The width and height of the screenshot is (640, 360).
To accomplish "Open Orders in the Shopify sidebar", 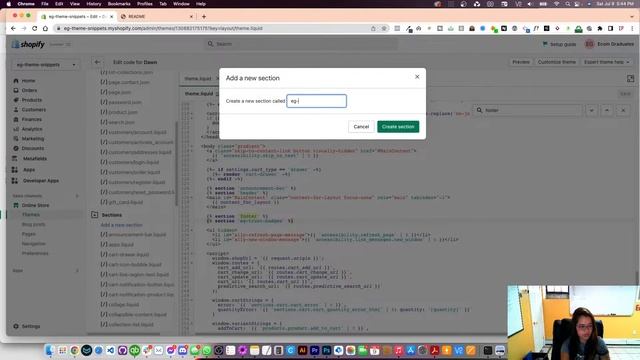I will point(29,90).
